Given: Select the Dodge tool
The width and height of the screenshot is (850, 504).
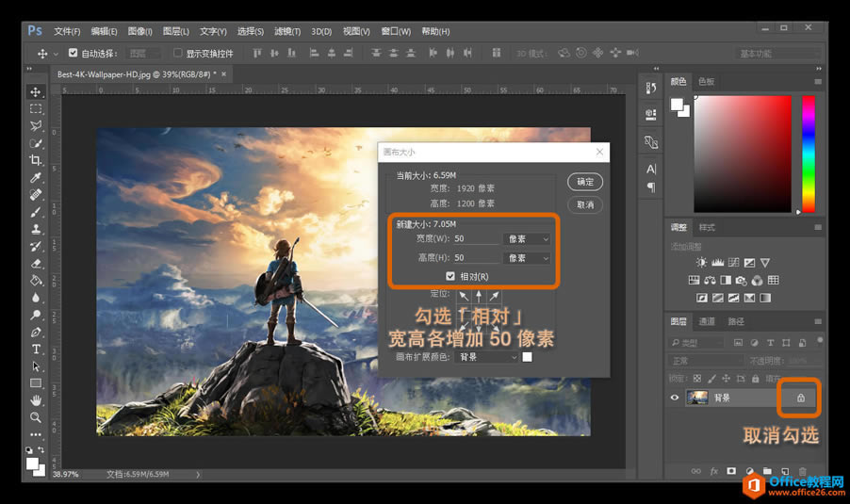Looking at the screenshot, I should 36,315.
